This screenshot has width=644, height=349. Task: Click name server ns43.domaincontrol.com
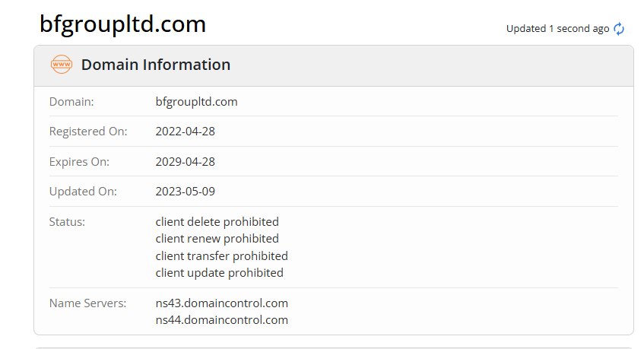tap(221, 303)
